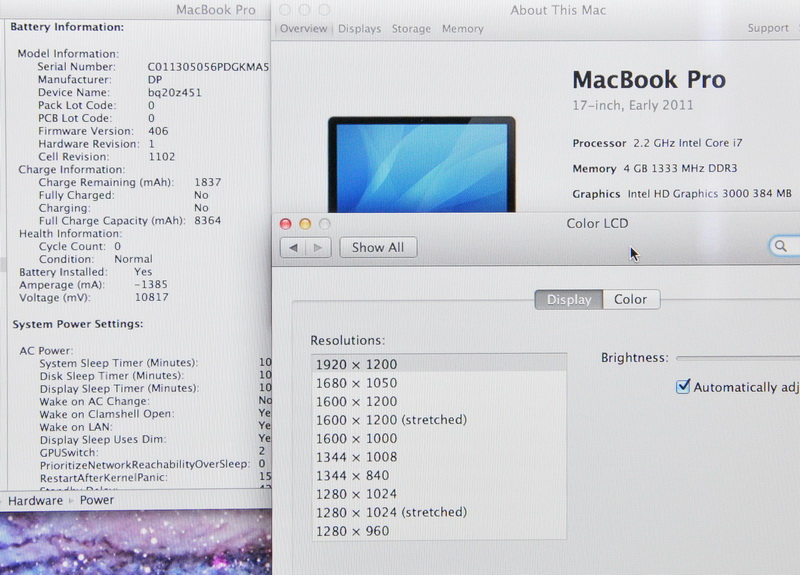Select the Display tab
The image size is (800, 575).
pyautogui.click(x=569, y=299)
